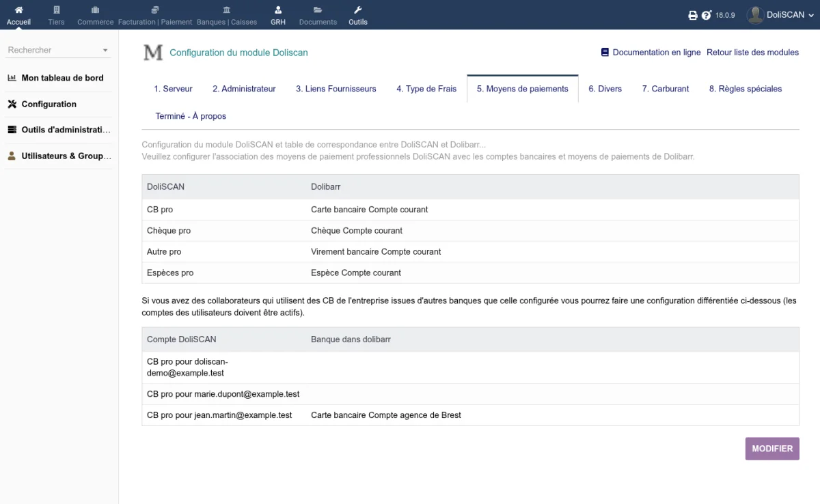Click the printer icon in top bar
The image size is (820, 504).
[692, 15]
